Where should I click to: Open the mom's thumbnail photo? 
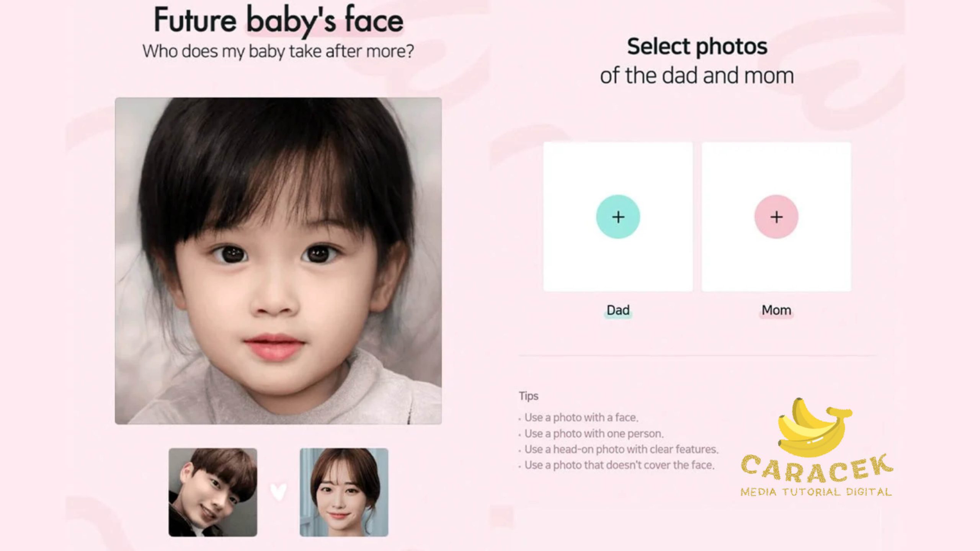tap(344, 492)
